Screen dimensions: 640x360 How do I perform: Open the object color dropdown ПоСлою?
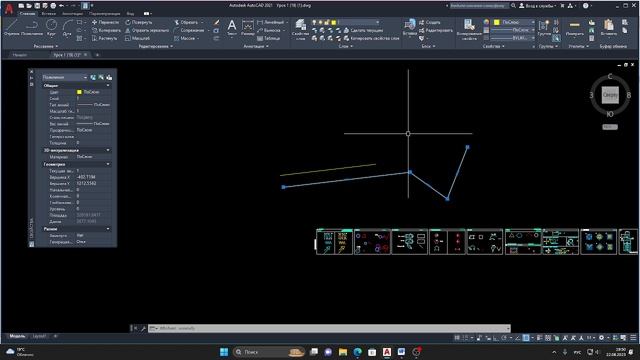[514, 22]
